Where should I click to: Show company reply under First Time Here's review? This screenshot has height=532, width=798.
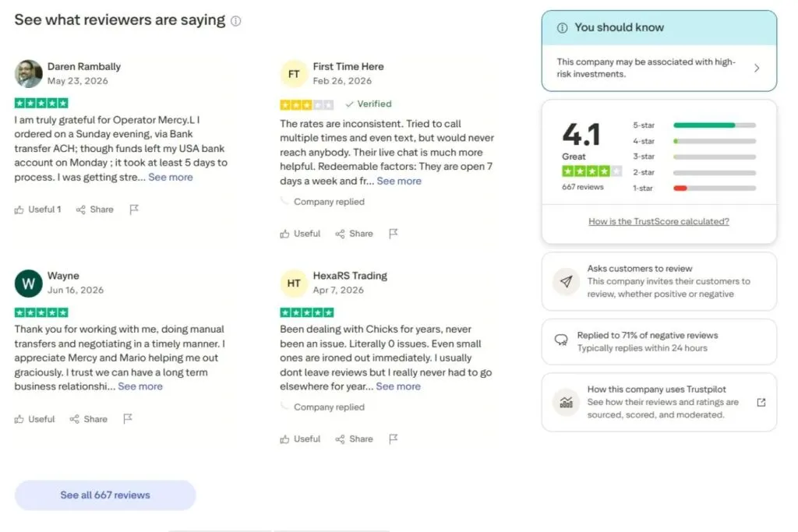[323, 202]
